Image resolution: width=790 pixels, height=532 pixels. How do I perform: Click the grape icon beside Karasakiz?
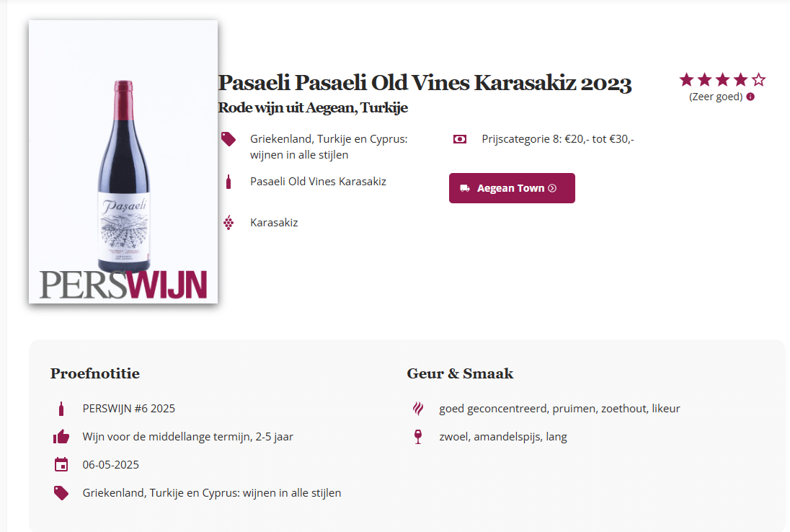click(228, 223)
